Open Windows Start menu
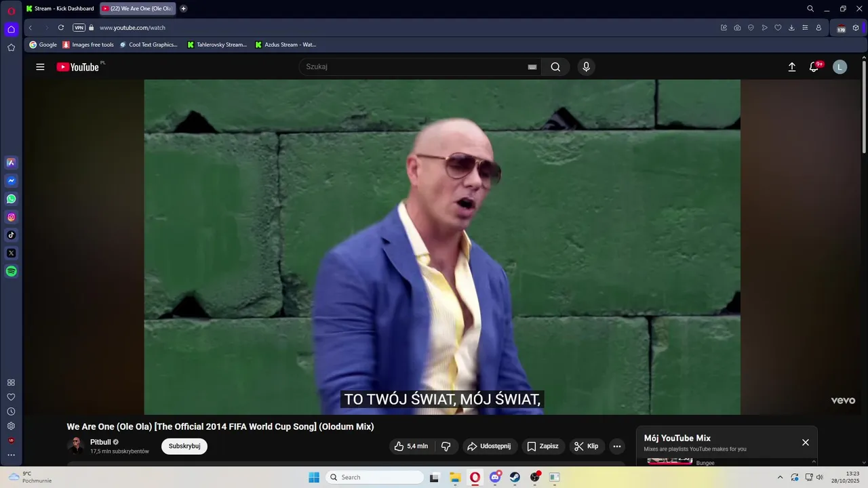The height and width of the screenshot is (488, 868). click(x=314, y=477)
